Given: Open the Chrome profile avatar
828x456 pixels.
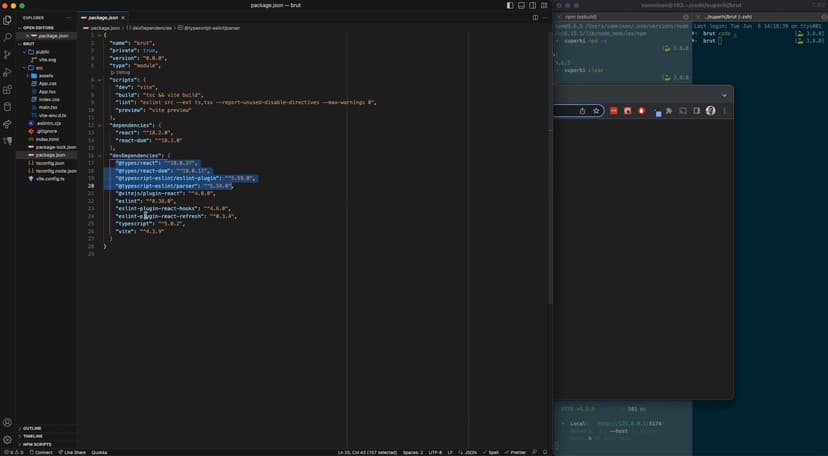Looking at the screenshot, I should tap(711, 111).
